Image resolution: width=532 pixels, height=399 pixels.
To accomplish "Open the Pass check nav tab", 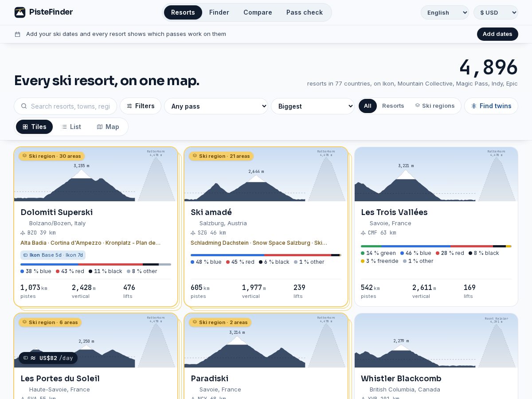I will click(x=305, y=12).
